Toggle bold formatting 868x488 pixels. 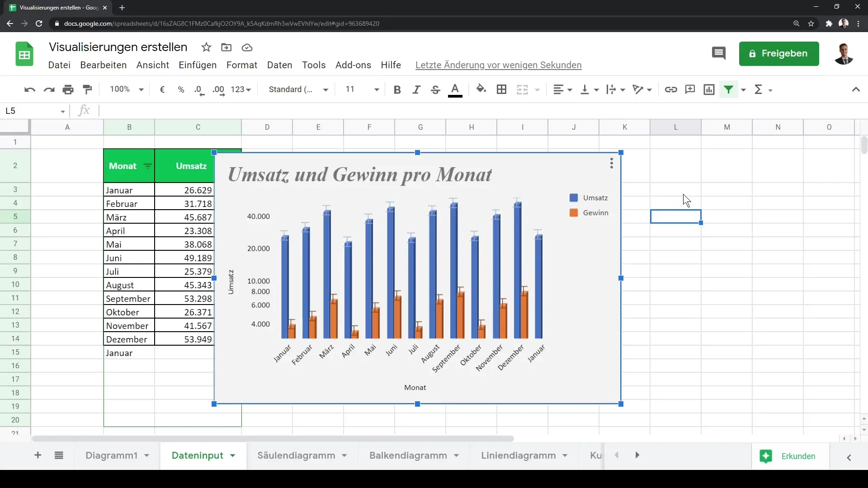397,89
